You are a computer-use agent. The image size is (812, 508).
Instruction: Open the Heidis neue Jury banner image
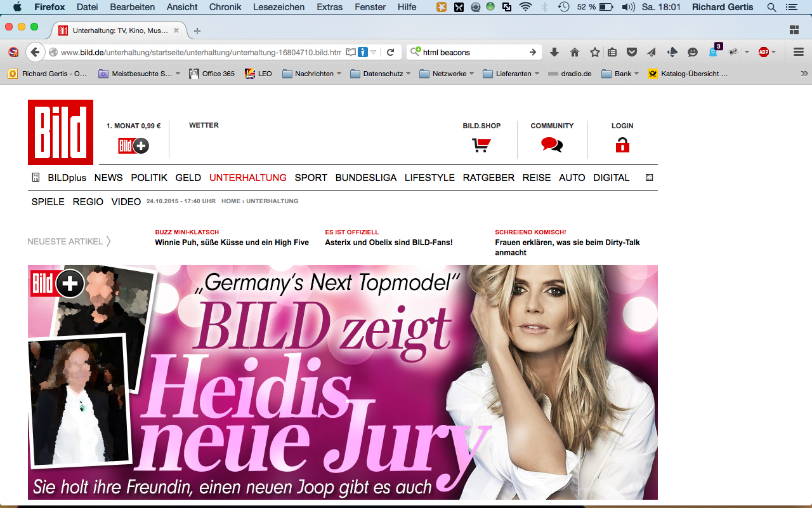343,382
